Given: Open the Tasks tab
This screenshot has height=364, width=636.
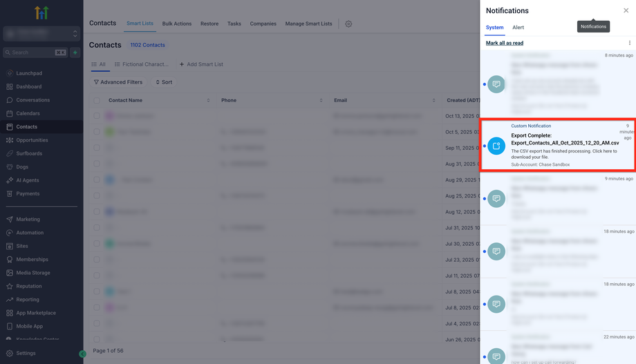Looking at the screenshot, I should coord(234,24).
